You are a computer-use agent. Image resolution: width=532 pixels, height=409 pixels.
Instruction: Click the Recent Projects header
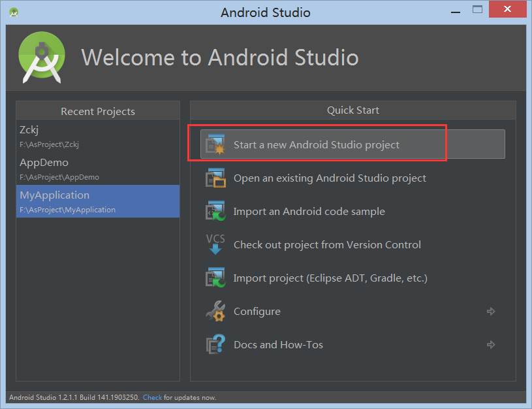click(98, 112)
